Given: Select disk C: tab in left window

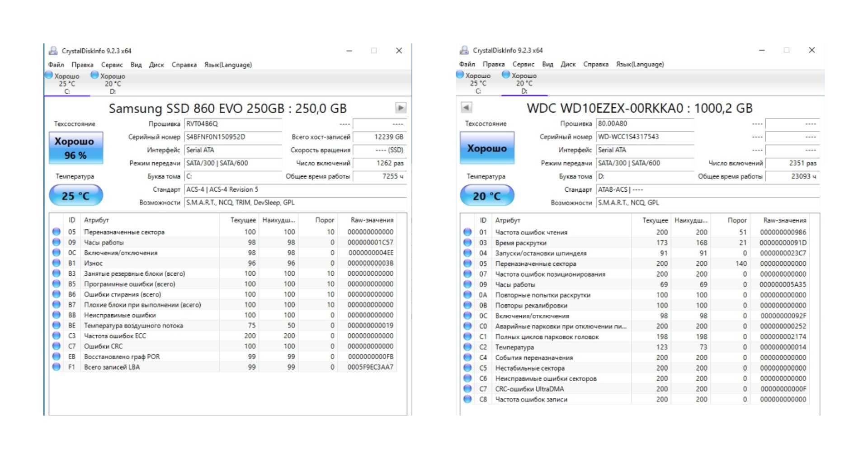Looking at the screenshot, I should point(66,84).
